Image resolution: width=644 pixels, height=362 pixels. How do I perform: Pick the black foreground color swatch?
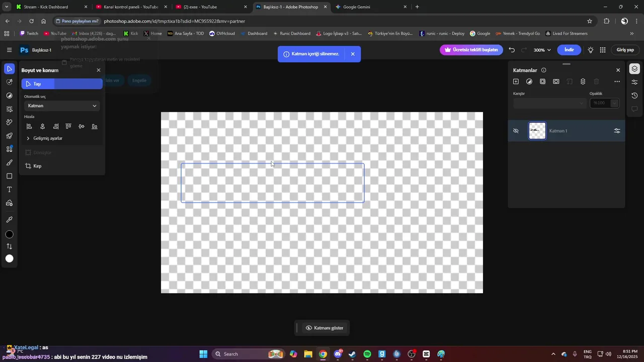[x=9, y=234]
